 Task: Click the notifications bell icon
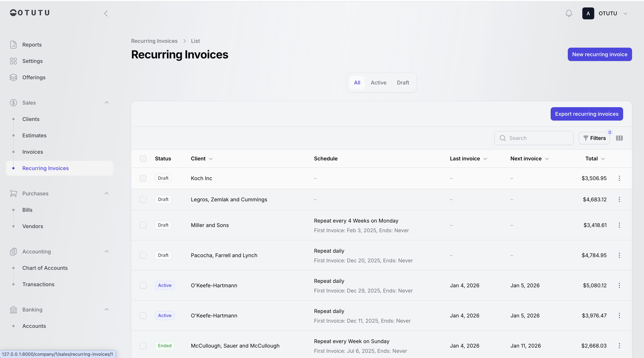point(569,13)
